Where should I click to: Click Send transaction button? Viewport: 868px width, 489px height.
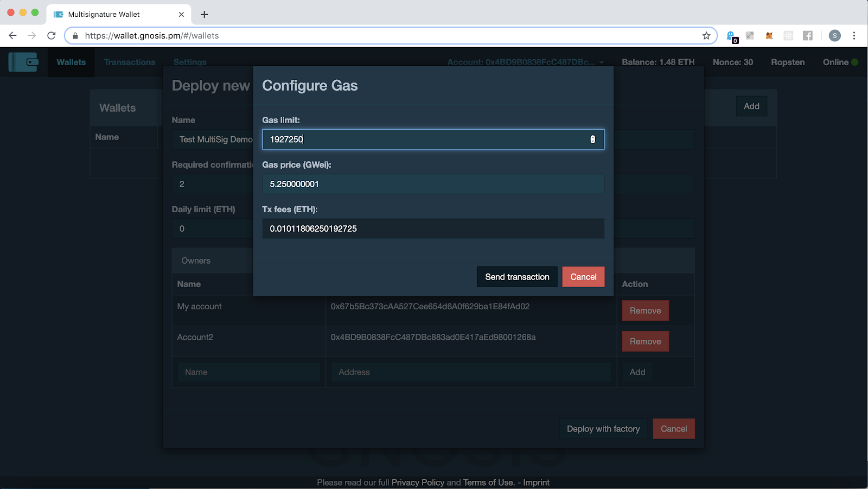(x=517, y=277)
